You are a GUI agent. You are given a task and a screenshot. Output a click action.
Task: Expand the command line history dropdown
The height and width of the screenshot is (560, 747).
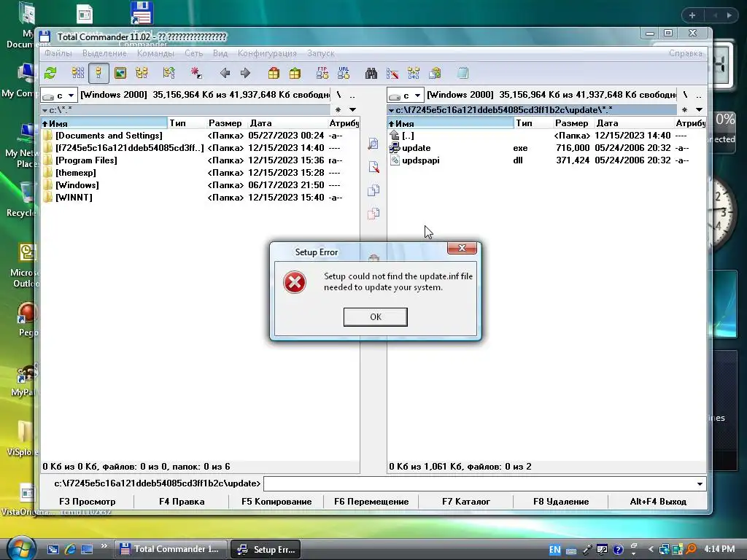(x=700, y=484)
